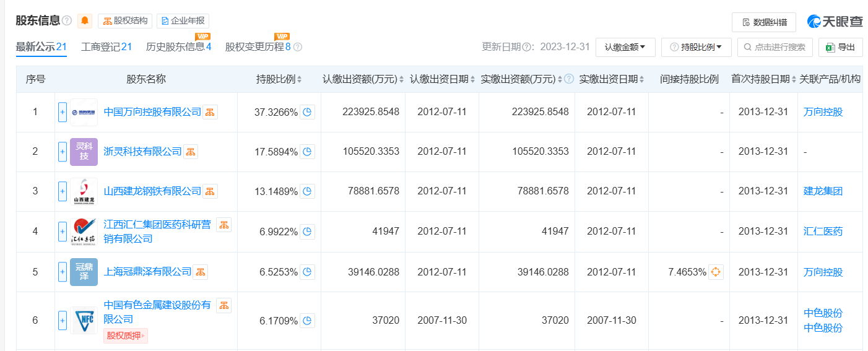The width and height of the screenshot is (868, 351).
Task: Click the 导出 export button
Action: [840, 47]
